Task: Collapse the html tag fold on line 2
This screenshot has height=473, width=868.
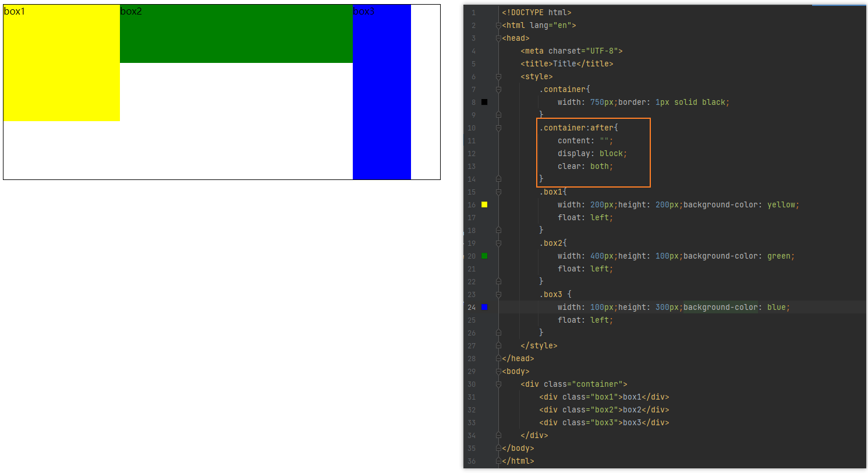Action: coord(498,25)
